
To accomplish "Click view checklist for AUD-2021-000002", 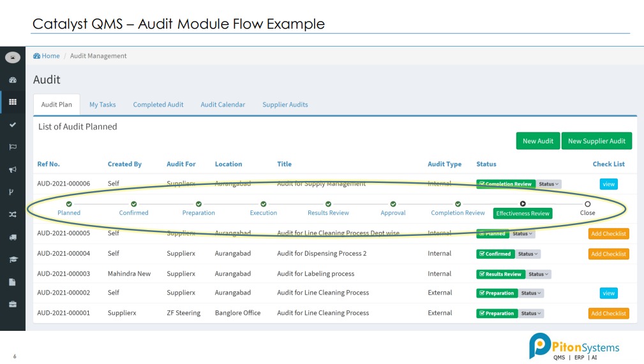I will point(608,293).
